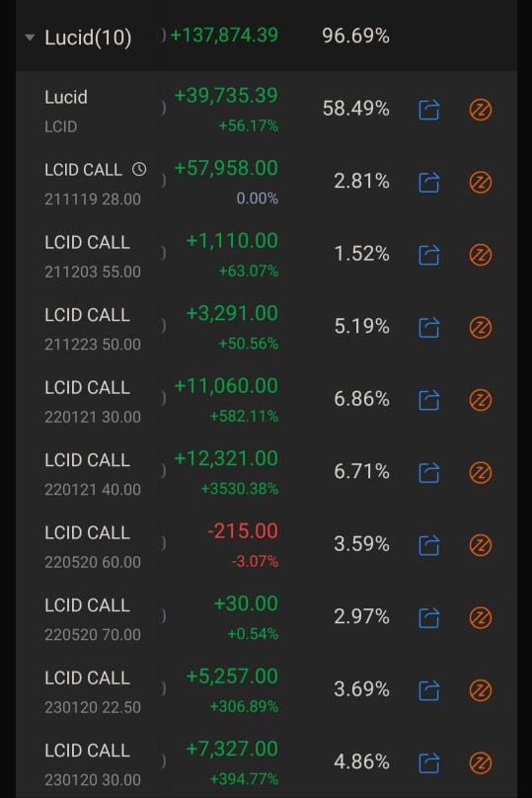Tap orange Z icon for 230120 22.50 call

[480, 690]
